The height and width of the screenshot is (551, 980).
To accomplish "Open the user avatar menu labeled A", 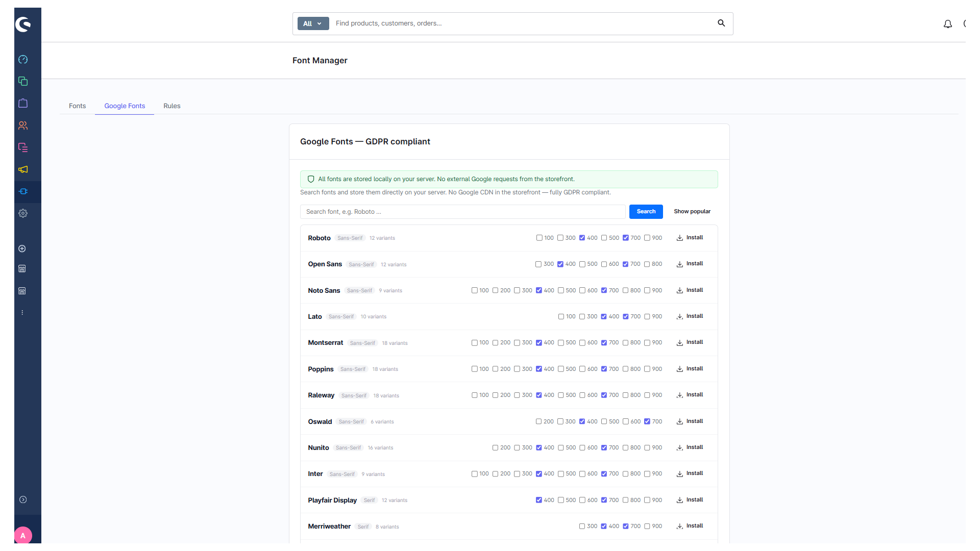I will click(23, 536).
